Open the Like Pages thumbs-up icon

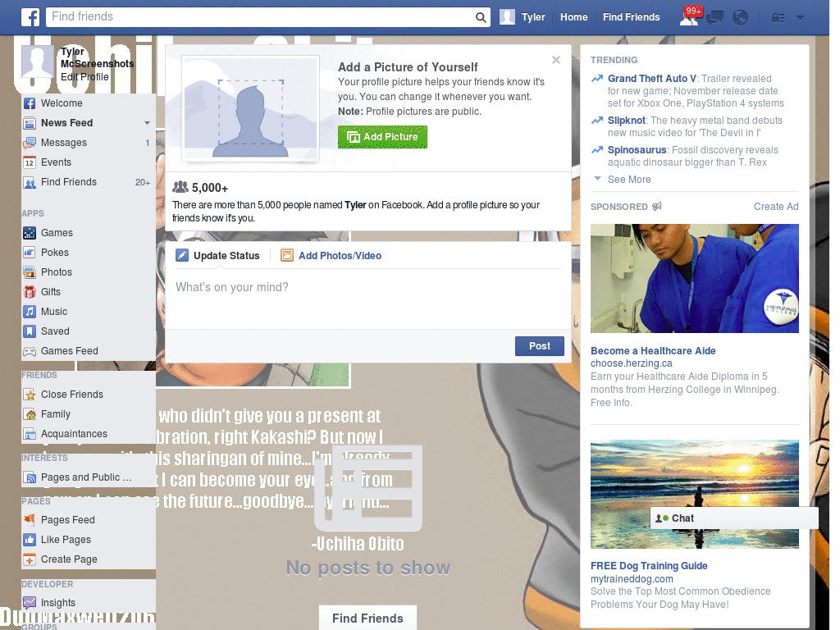point(30,540)
